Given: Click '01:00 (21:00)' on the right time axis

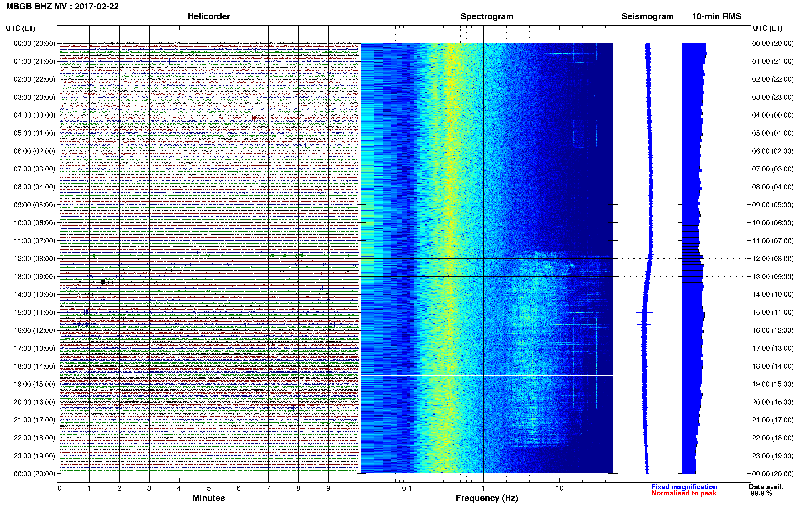Looking at the screenshot, I should click(x=773, y=62).
